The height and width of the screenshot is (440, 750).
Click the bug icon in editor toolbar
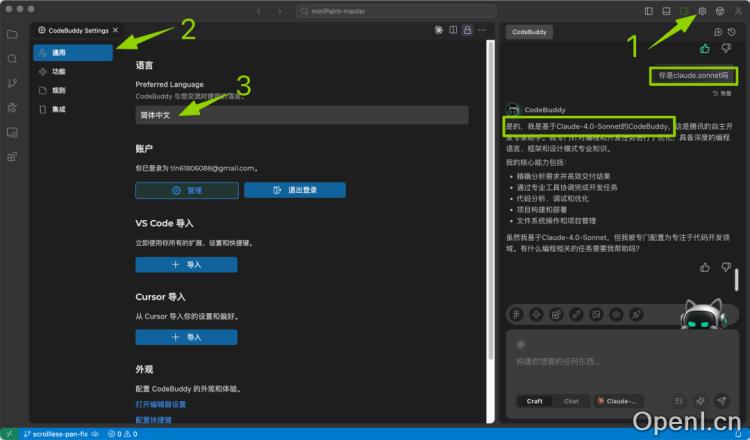tap(439, 30)
